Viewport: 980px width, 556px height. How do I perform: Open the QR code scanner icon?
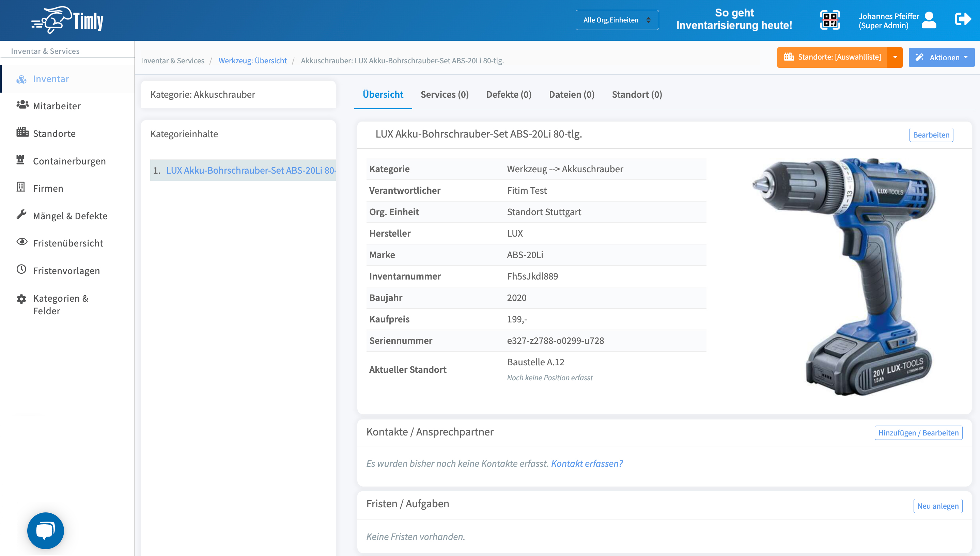(829, 20)
